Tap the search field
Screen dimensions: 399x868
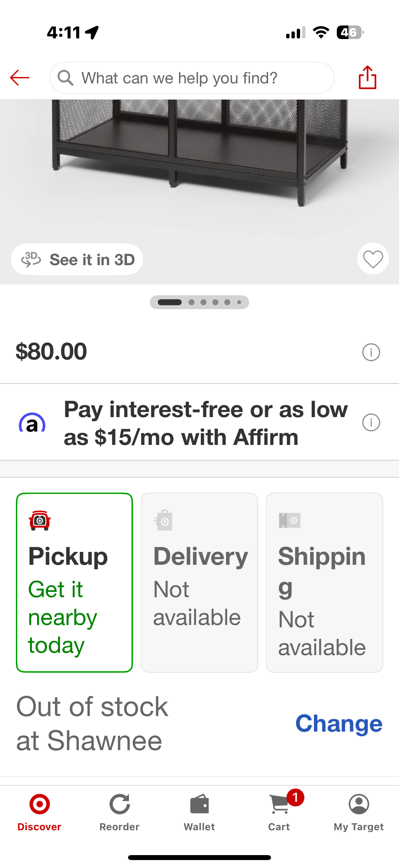(x=192, y=78)
